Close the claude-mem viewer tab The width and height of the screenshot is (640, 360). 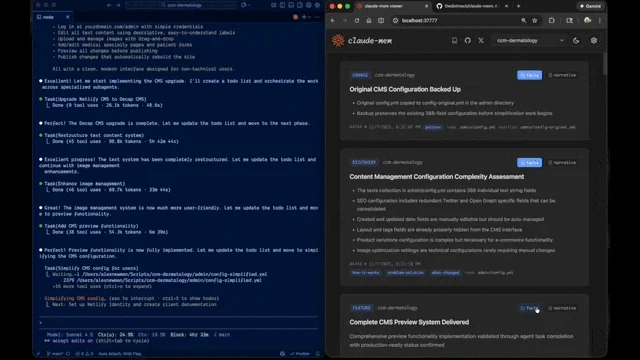pos(427,6)
